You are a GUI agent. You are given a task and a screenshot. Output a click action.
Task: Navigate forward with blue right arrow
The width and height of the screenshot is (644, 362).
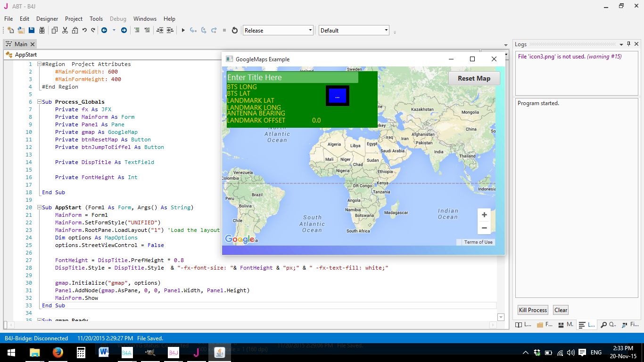pyautogui.click(x=124, y=30)
